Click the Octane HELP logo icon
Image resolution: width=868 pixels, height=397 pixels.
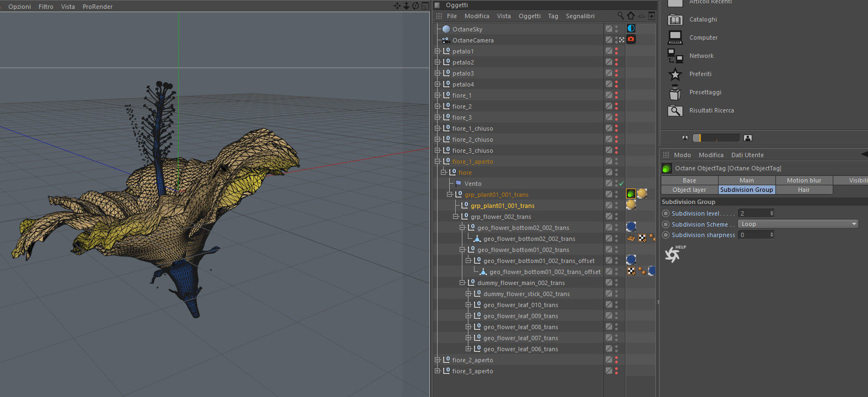[673, 254]
